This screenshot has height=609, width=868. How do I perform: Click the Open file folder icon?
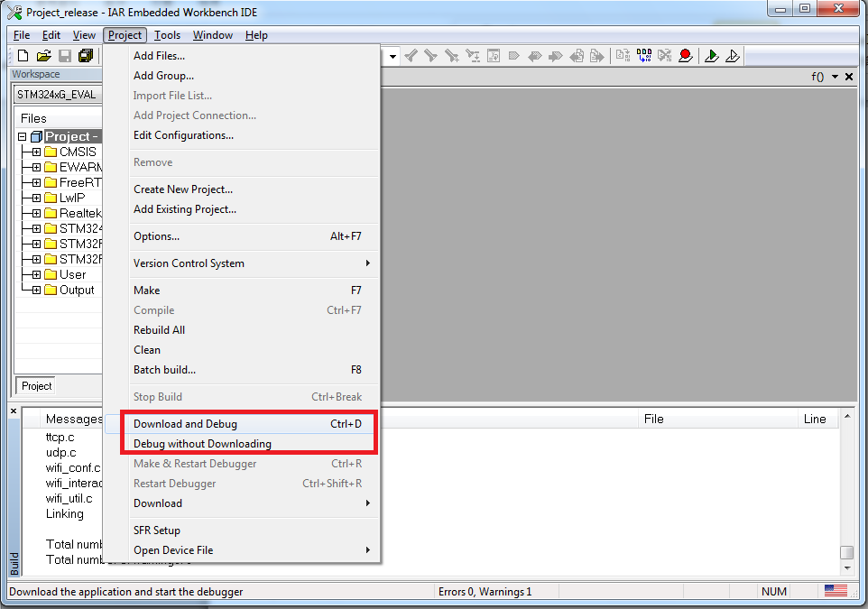43,55
